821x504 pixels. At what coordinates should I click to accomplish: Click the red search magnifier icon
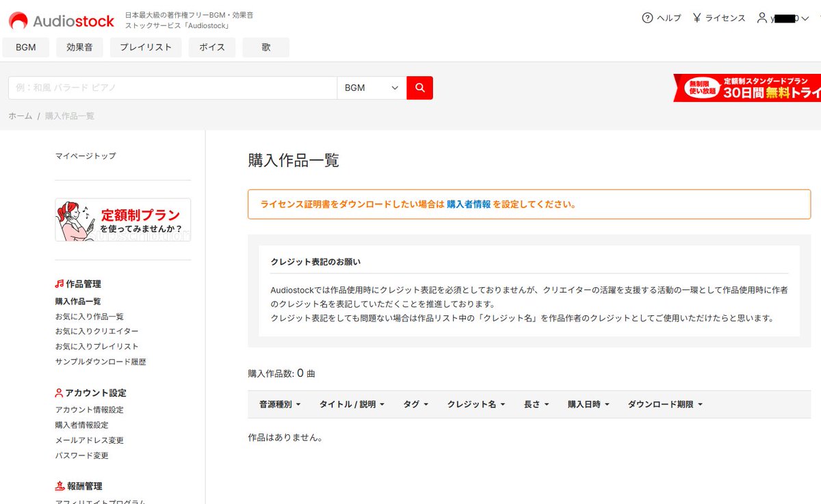[x=419, y=88]
